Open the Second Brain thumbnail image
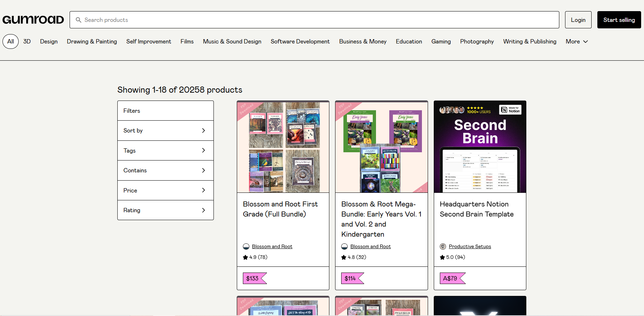This screenshot has width=644, height=316. click(480, 147)
